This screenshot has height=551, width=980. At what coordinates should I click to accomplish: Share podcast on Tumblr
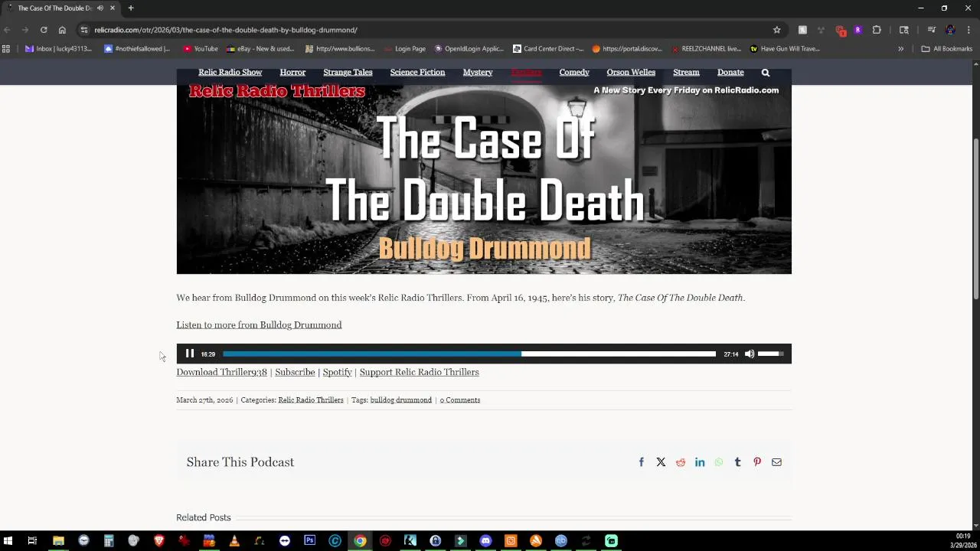tap(738, 462)
